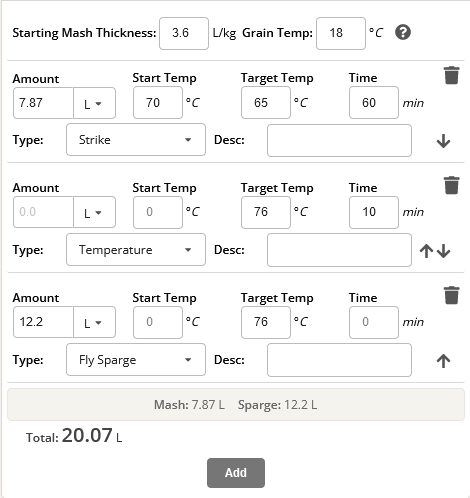Open the Type dropdown showing Strike
This screenshot has width=470, height=498.
(136, 140)
